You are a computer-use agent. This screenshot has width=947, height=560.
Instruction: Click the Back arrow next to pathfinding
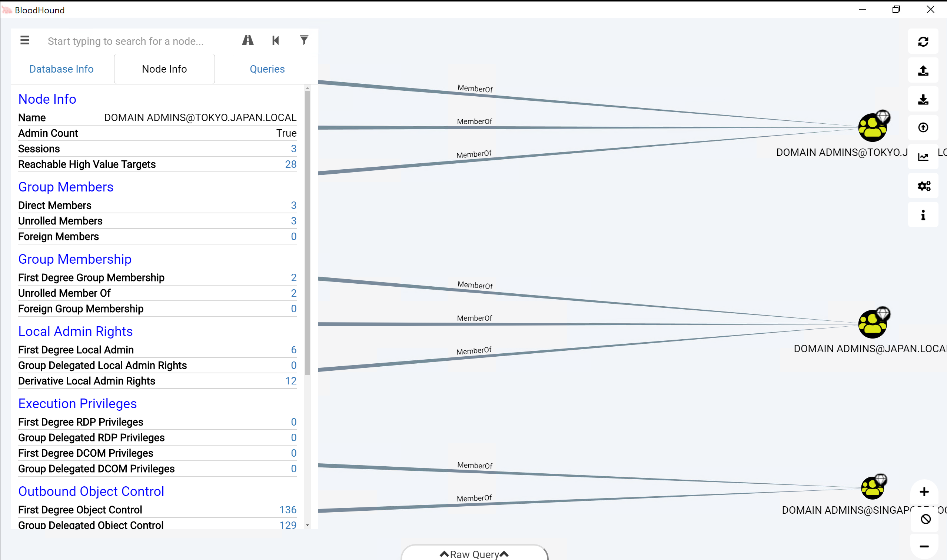click(x=275, y=40)
